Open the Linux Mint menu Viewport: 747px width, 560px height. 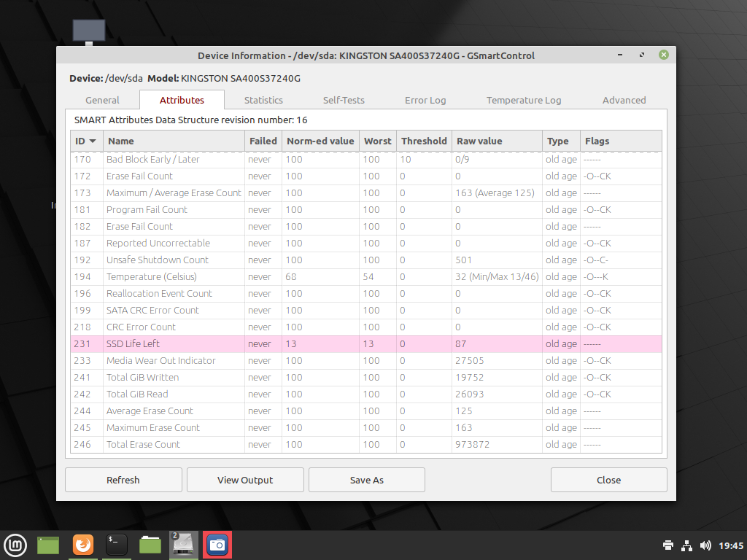coord(16,545)
